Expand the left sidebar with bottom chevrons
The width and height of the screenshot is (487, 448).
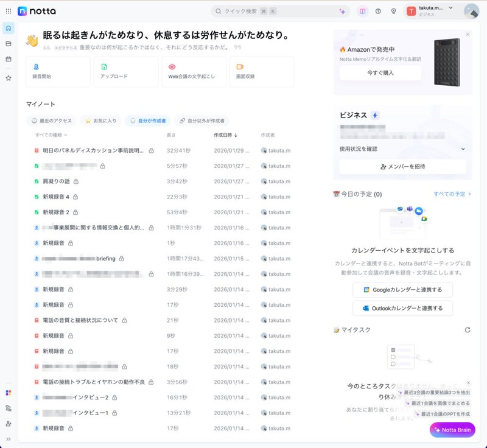click(9, 439)
